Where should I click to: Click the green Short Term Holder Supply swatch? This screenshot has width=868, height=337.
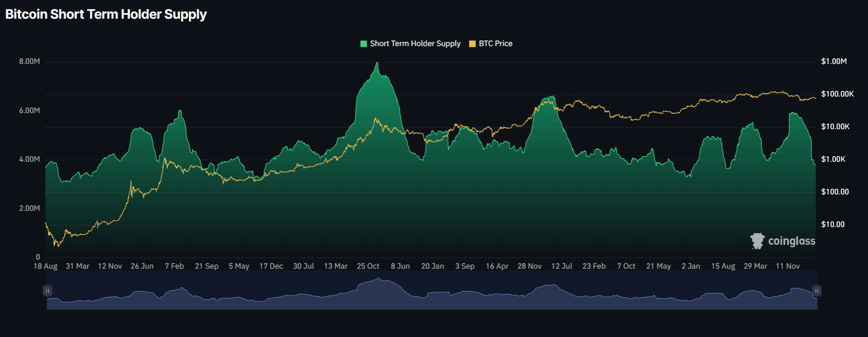coord(364,43)
